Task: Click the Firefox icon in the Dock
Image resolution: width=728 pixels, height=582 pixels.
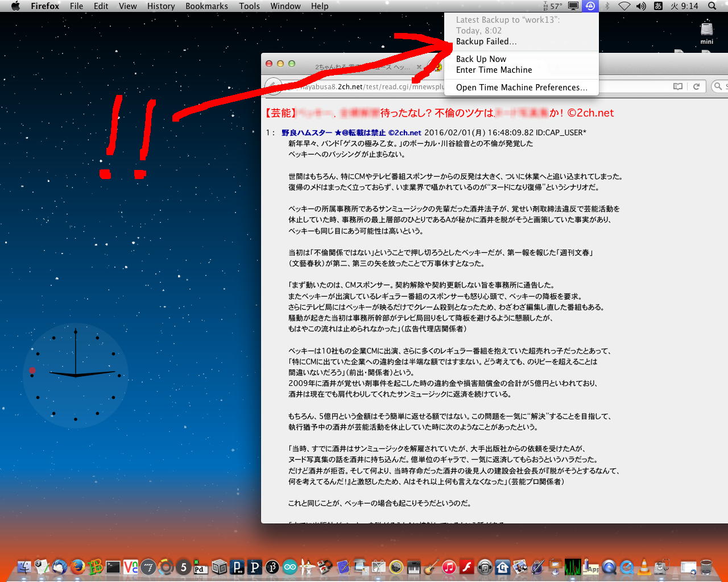Action: [77, 567]
